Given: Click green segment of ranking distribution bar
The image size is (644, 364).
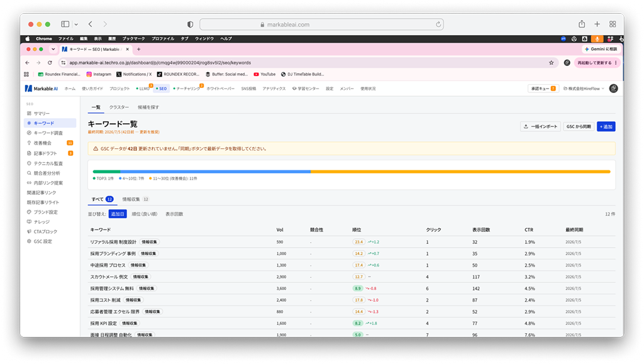Looking at the screenshot, I should pyautogui.click(x=106, y=172).
